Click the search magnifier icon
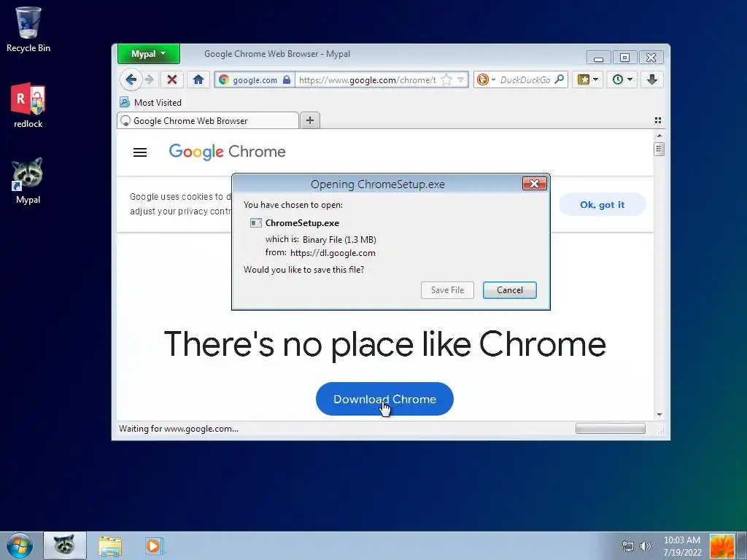 560,79
